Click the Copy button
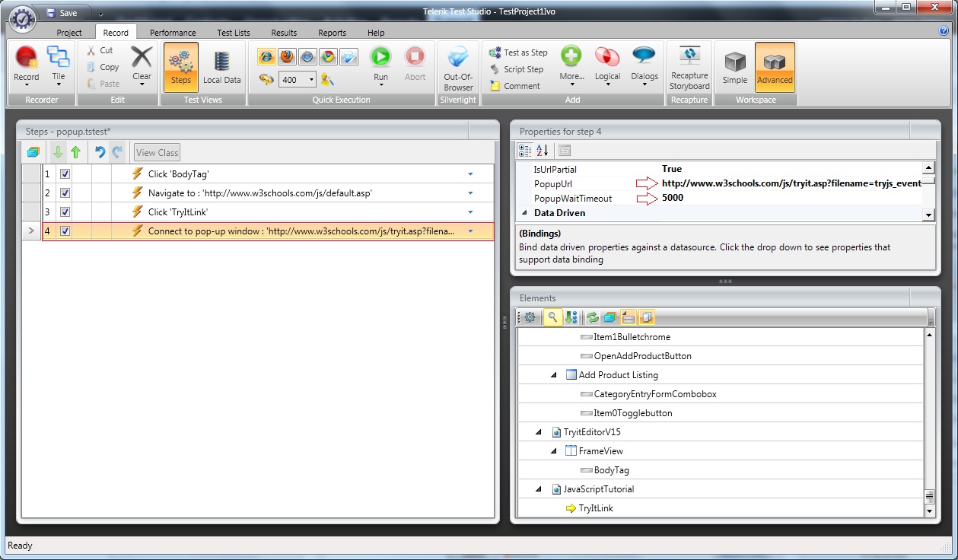958x560 pixels. (103, 67)
